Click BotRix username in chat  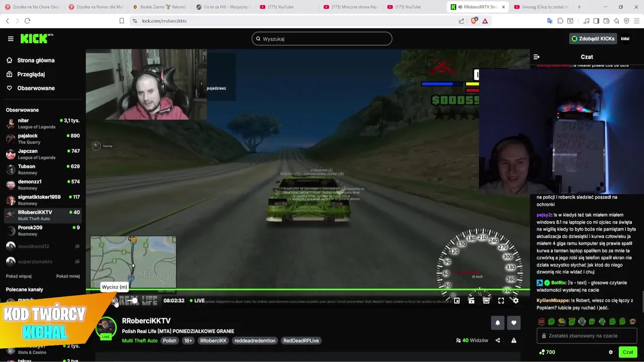pos(558,283)
